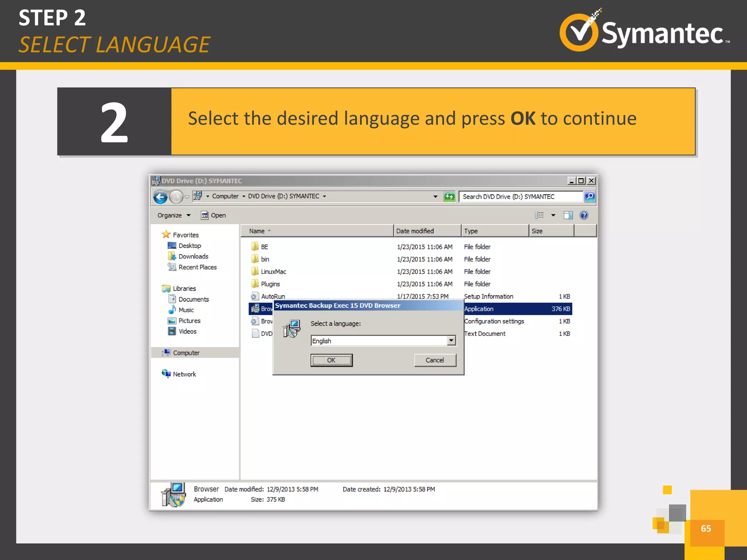Click the green Refresh icon
Screen dimensions: 747x560
(x=449, y=197)
